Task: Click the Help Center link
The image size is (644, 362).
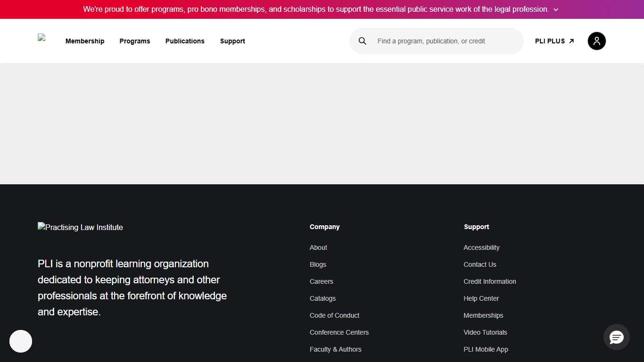Action: [481, 298]
